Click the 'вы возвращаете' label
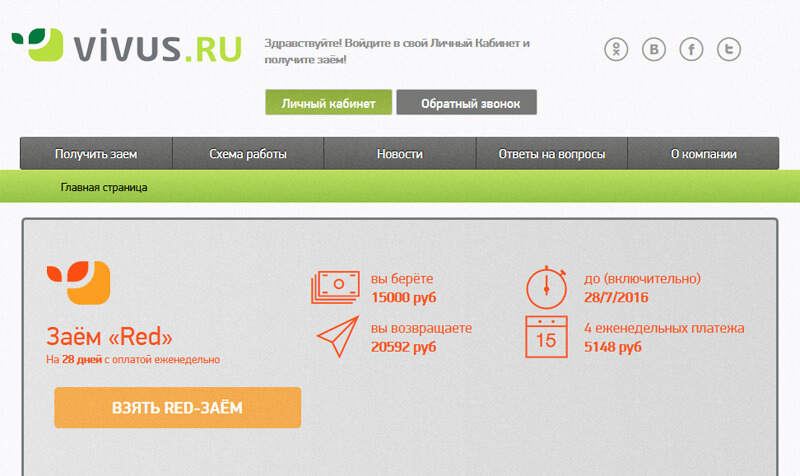The width and height of the screenshot is (800, 476). click(x=421, y=328)
